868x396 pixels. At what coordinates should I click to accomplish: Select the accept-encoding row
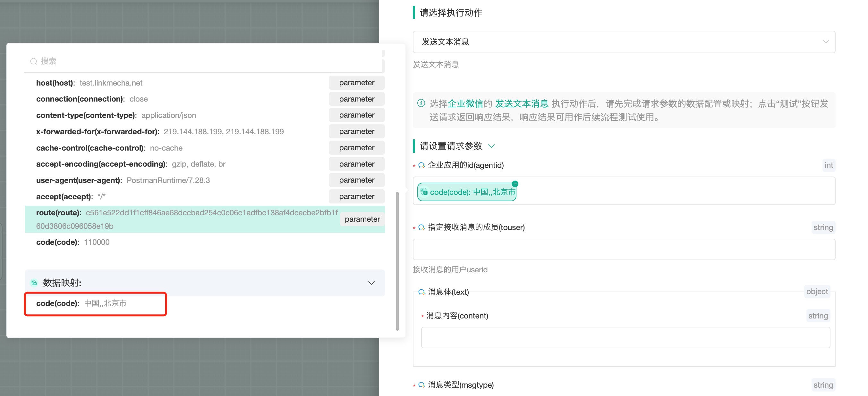tap(205, 164)
